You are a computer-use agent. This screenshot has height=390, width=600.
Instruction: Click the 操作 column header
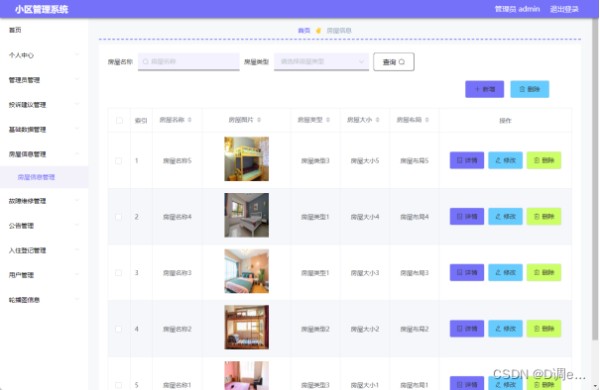pos(505,121)
